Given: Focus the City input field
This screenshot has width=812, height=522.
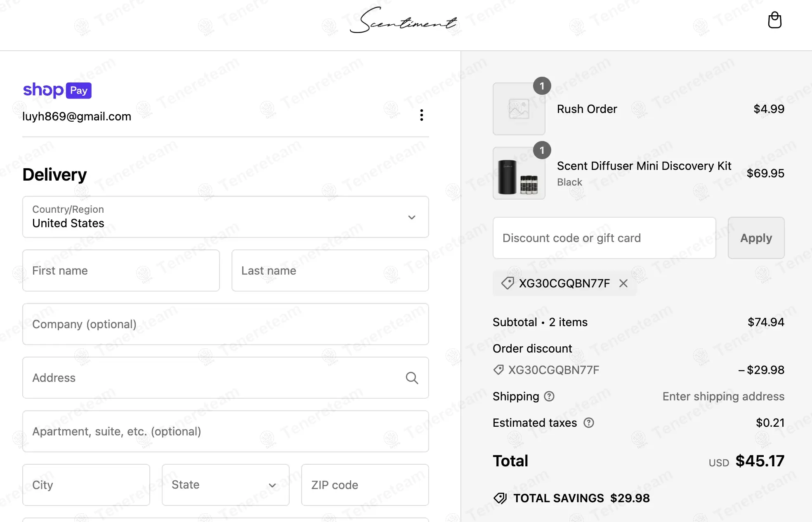Looking at the screenshot, I should tap(86, 485).
